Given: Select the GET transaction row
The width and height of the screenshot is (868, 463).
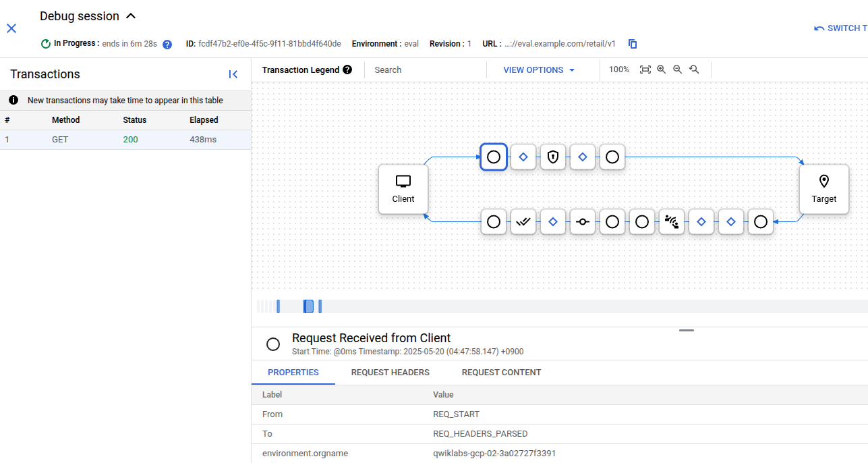Looking at the screenshot, I should tap(125, 140).
